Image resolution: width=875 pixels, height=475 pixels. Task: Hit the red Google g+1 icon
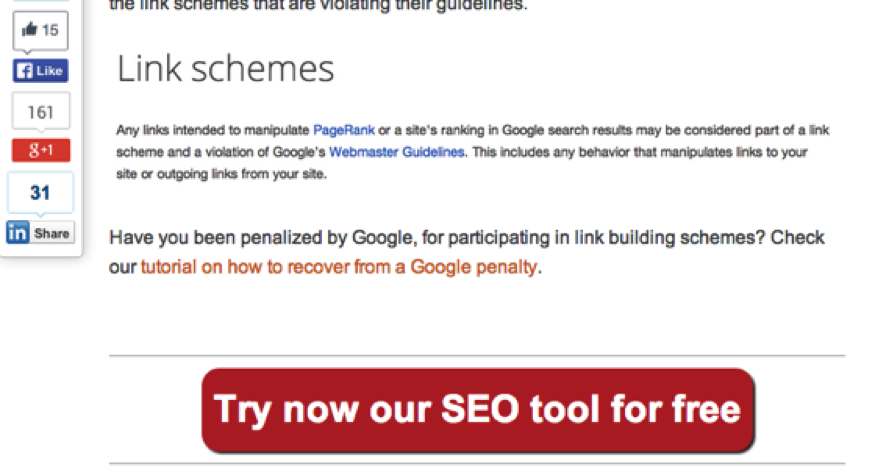[41, 150]
